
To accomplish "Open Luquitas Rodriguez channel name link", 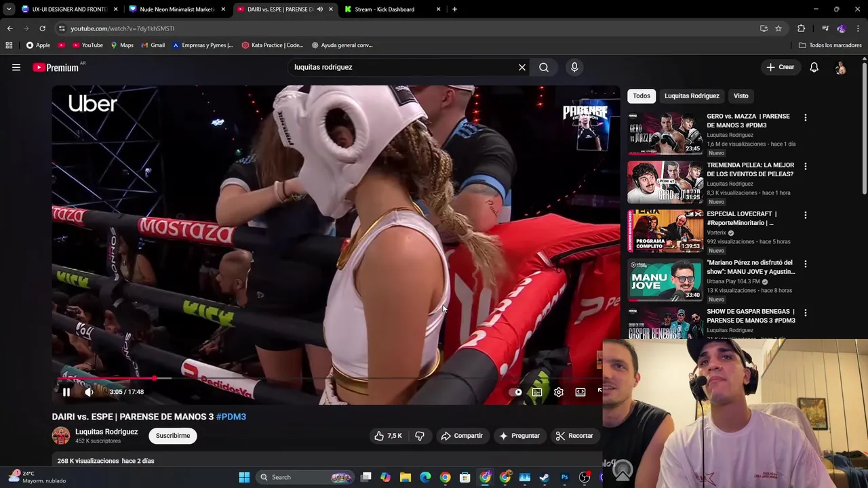I will point(106,432).
